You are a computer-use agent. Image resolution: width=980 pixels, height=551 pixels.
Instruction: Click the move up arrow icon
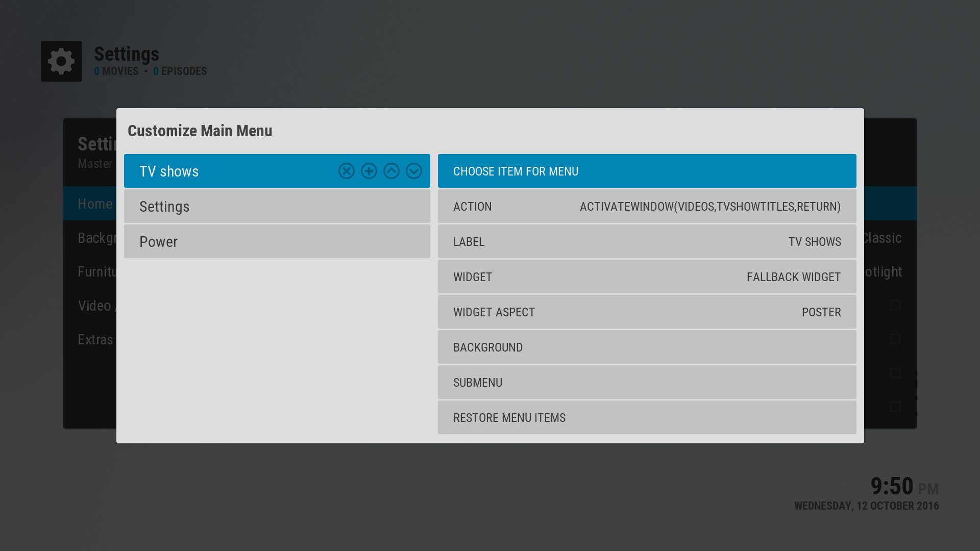tap(391, 171)
